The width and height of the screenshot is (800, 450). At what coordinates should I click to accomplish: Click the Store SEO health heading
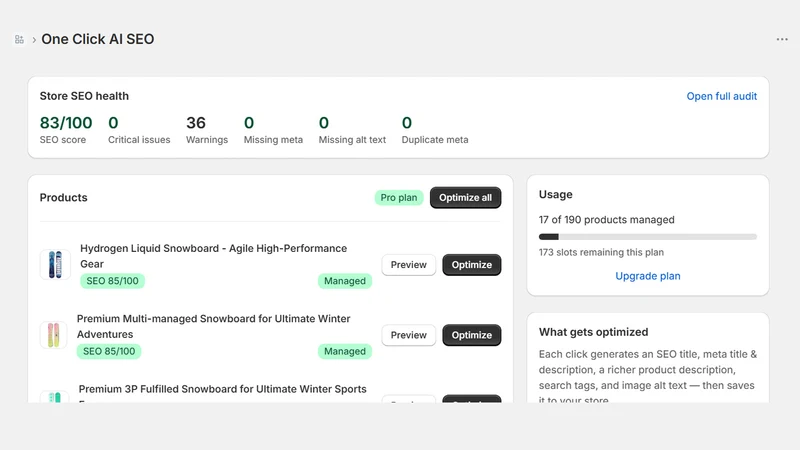(84, 96)
